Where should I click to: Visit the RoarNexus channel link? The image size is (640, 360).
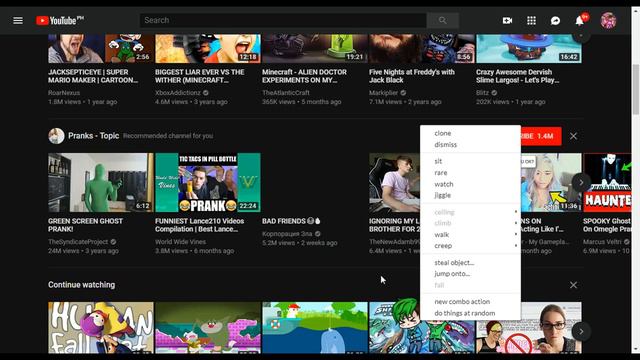pyautogui.click(x=64, y=93)
